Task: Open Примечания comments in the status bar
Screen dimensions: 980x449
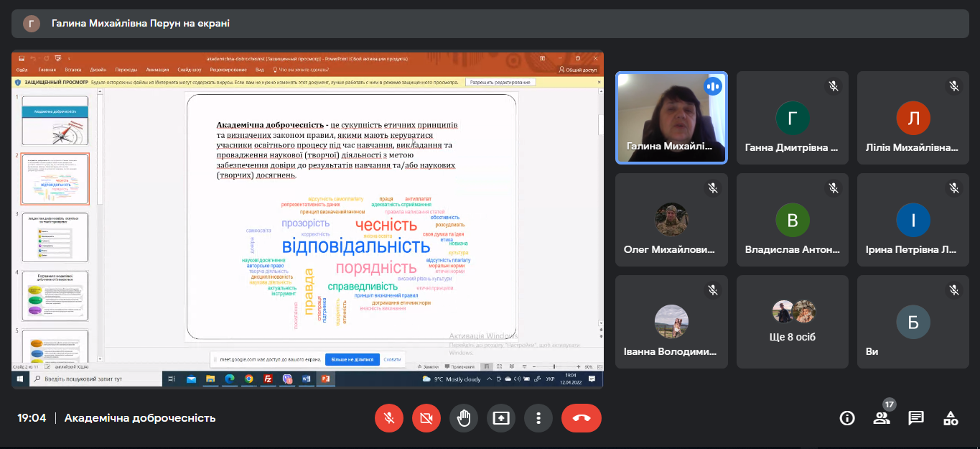Action: [x=460, y=366]
